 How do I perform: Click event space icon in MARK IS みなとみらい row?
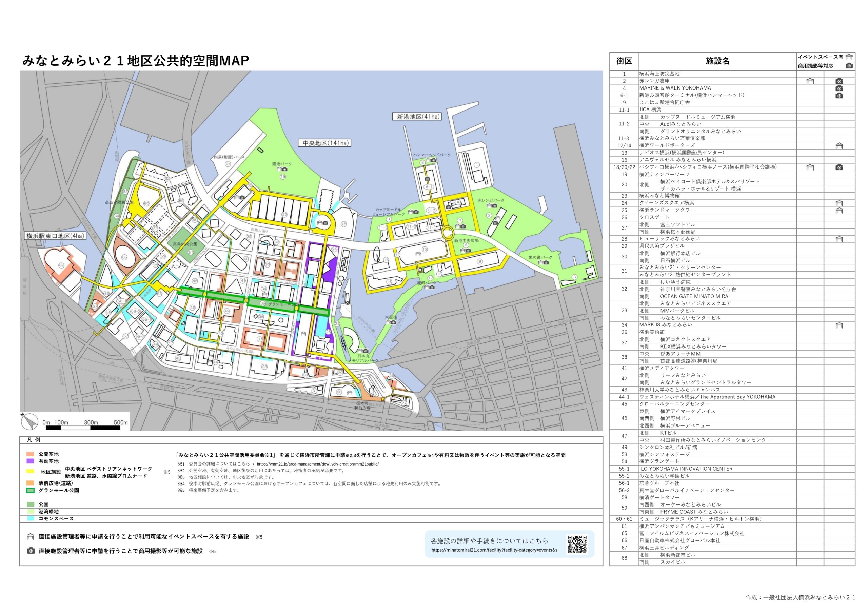(x=839, y=325)
